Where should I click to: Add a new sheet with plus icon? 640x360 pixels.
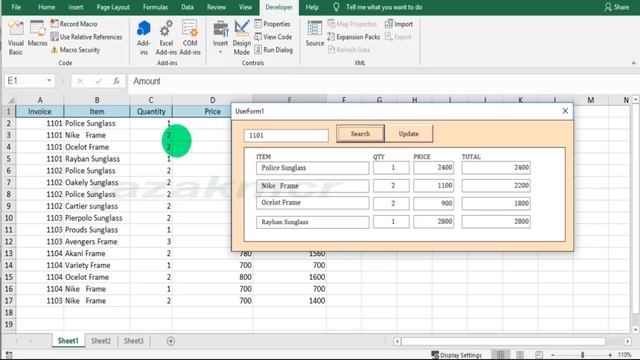click(x=171, y=341)
